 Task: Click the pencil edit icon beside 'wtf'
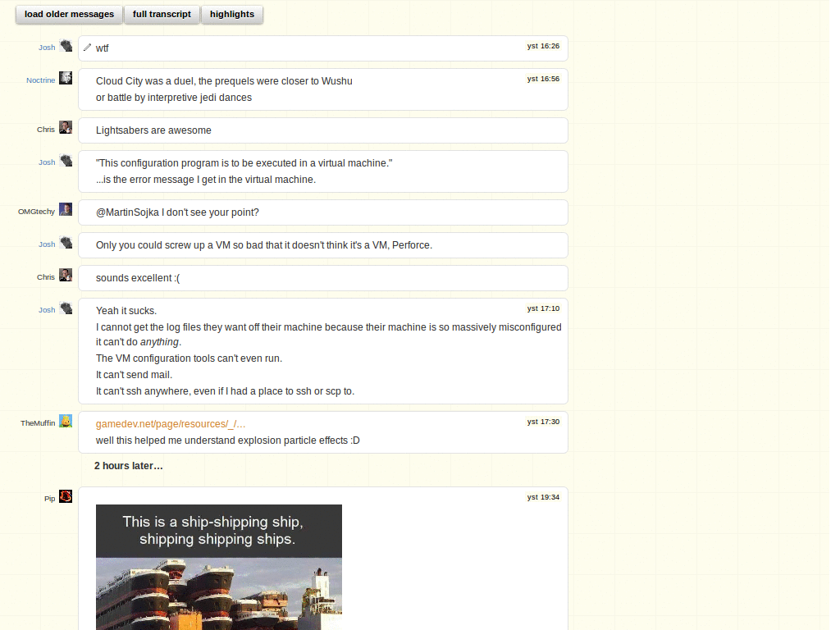[87, 48]
